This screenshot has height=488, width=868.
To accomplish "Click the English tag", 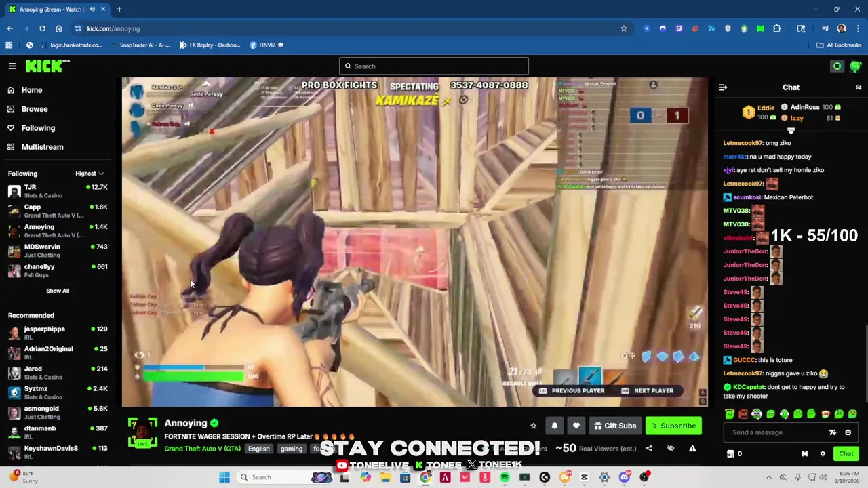I will pyautogui.click(x=258, y=449).
